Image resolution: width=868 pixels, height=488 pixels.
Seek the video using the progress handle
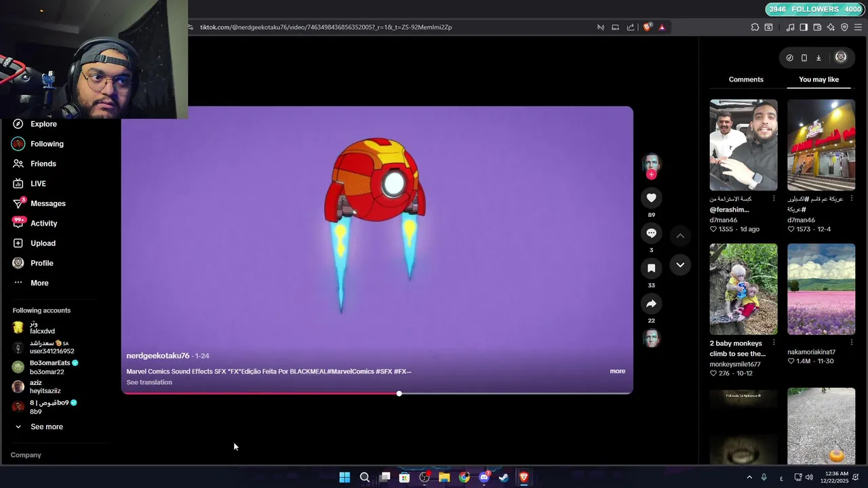[399, 393]
